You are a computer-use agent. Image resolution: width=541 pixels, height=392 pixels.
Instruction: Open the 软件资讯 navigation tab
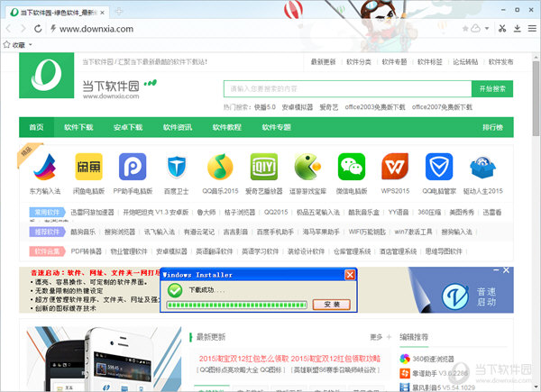tap(178, 127)
